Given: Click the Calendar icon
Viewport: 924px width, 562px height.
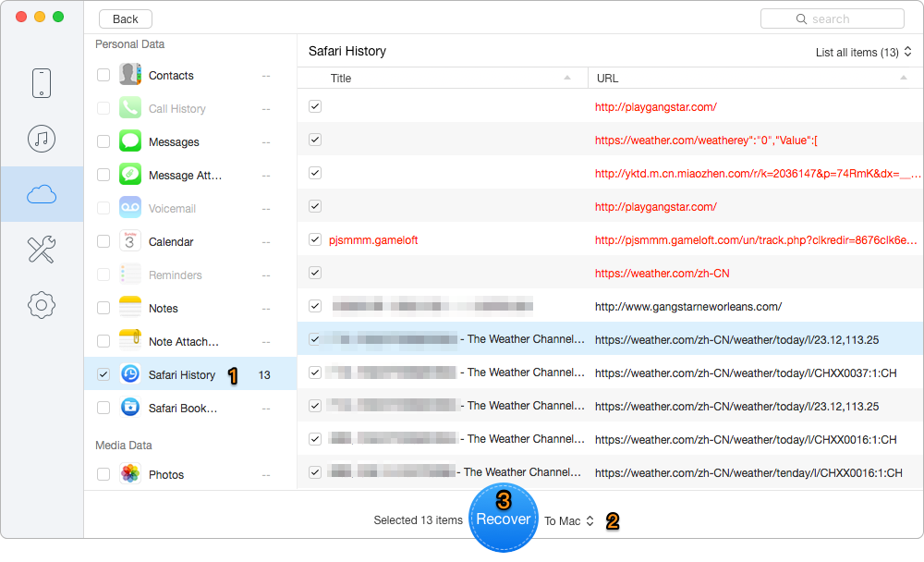Looking at the screenshot, I should pyautogui.click(x=130, y=241).
